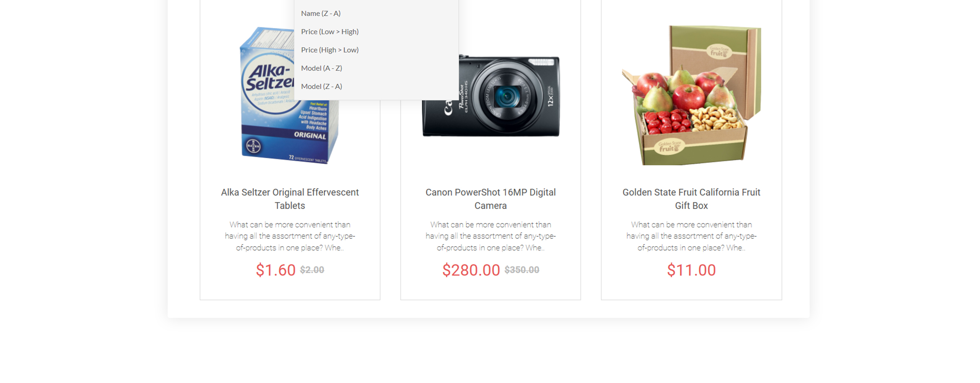Image resolution: width=980 pixels, height=383 pixels.
Task: Click the $1.60 Alka Seltzer price
Action: pos(275,270)
